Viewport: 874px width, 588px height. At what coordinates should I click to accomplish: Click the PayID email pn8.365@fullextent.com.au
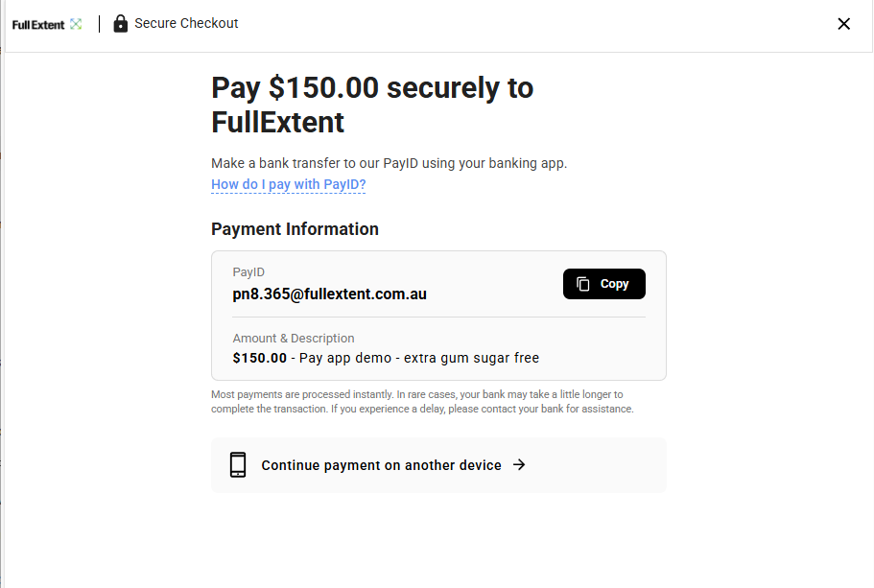(x=329, y=294)
